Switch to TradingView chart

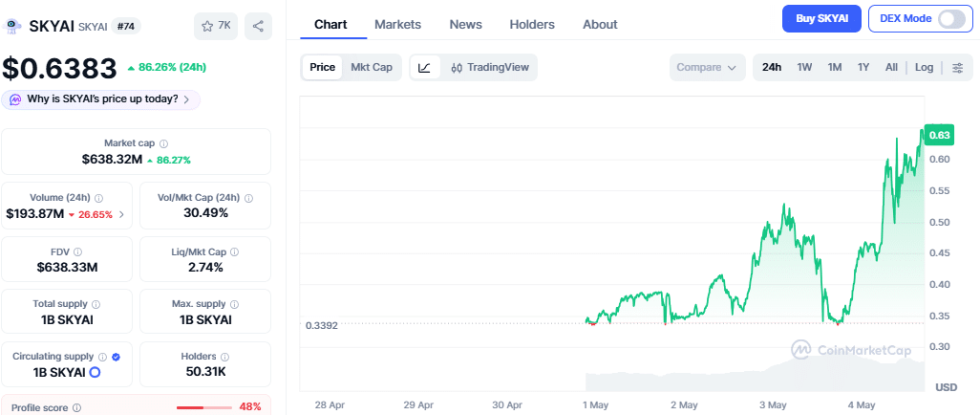coord(490,68)
